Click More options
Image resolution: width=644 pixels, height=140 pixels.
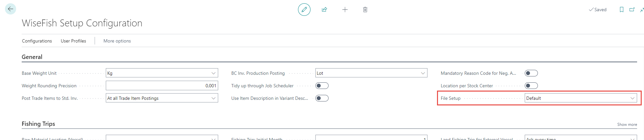coord(117,41)
